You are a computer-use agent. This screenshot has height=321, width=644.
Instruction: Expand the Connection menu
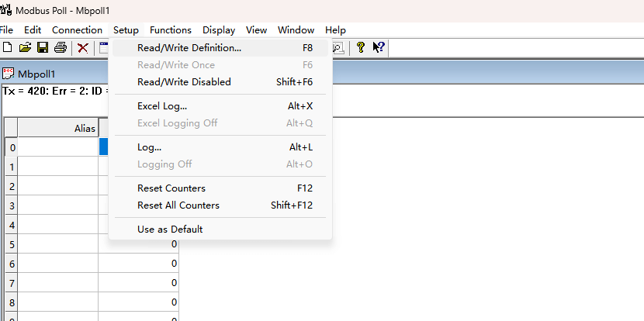(77, 30)
